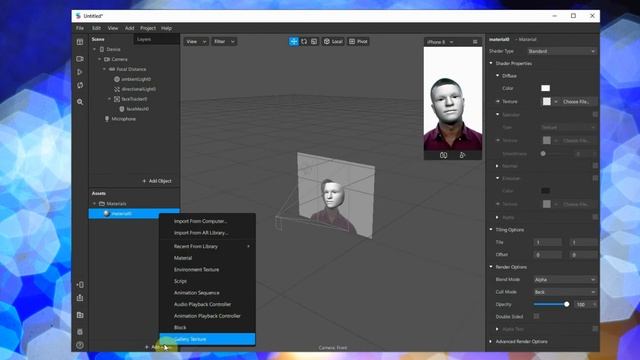Click the play/pause icon in left sidebar
The width and height of the screenshot is (640, 360).
pos(80,72)
